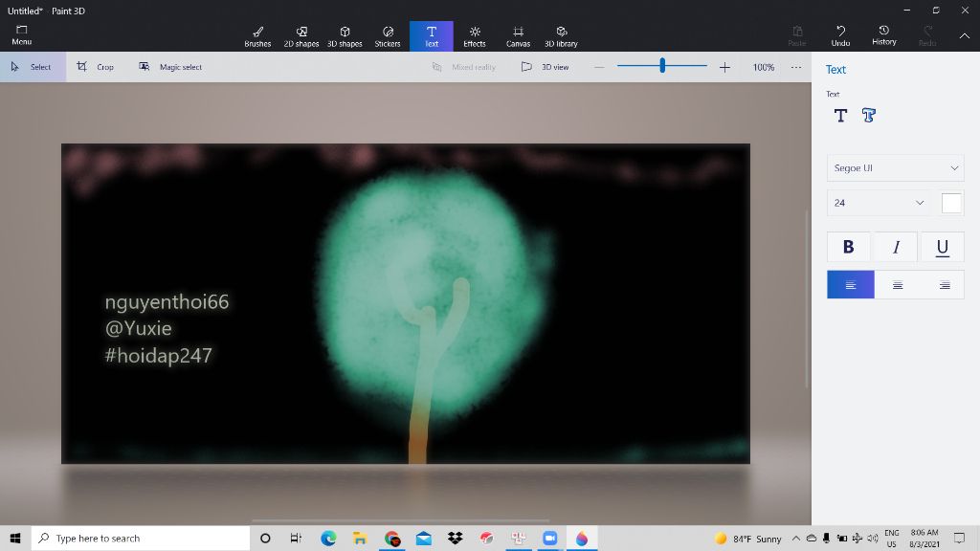Click the canvas vertical scrollbar

click(x=806, y=299)
